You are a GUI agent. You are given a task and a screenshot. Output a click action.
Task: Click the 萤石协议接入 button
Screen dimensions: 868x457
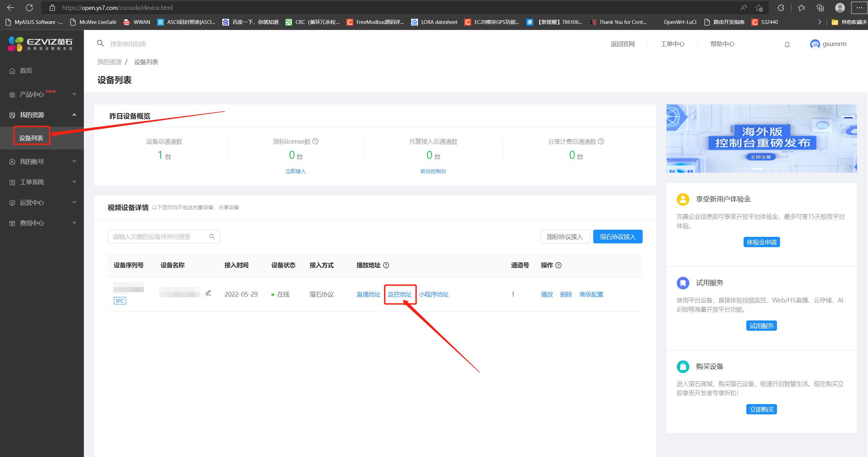617,237
